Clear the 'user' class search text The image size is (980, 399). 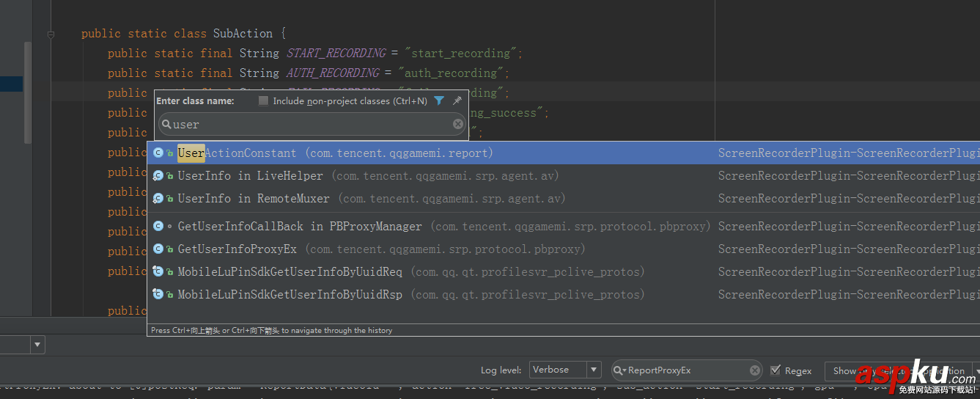[458, 124]
